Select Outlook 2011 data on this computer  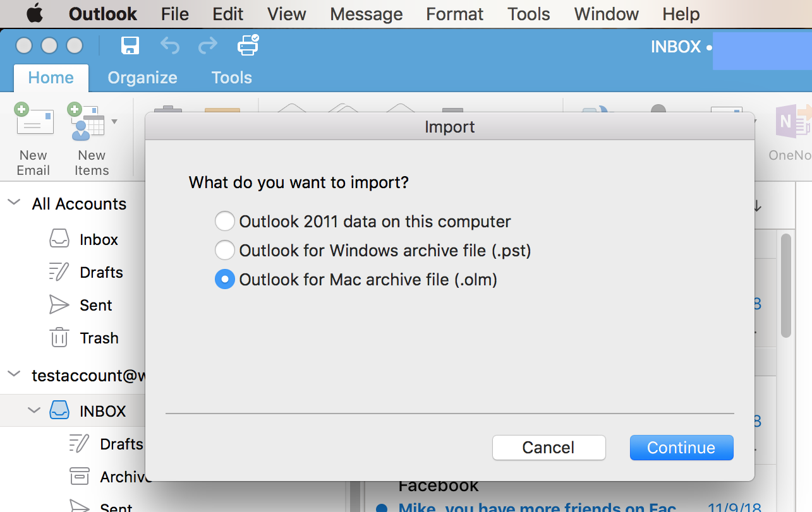coord(224,222)
